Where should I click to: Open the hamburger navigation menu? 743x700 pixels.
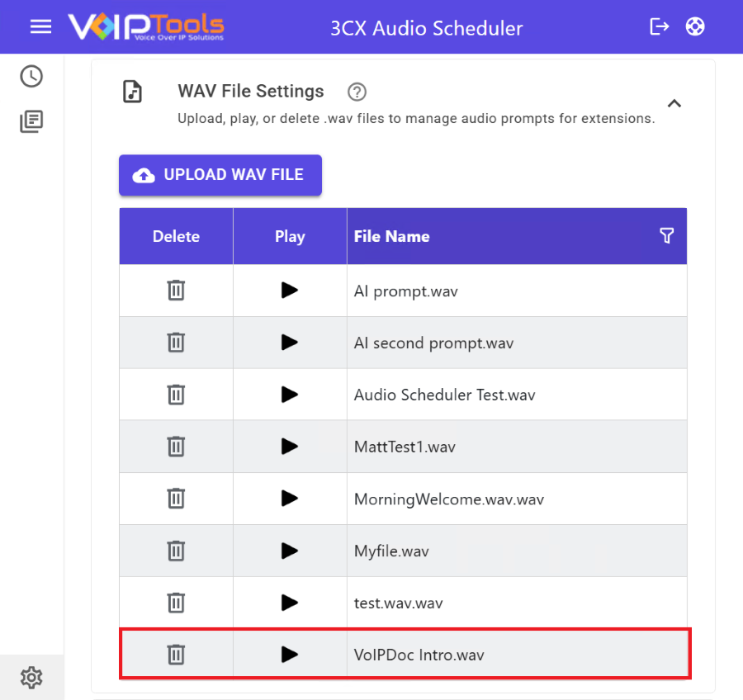[40, 26]
